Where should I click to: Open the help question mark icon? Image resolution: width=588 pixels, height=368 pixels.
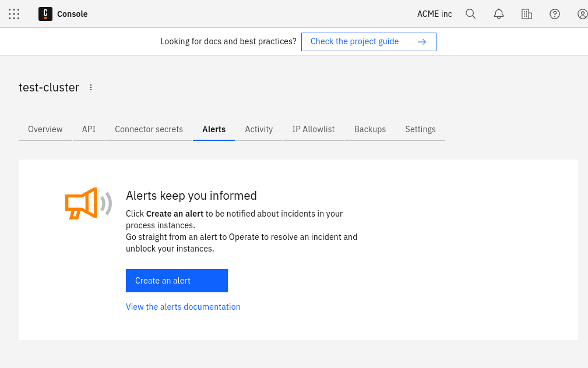pyautogui.click(x=555, y=14)
